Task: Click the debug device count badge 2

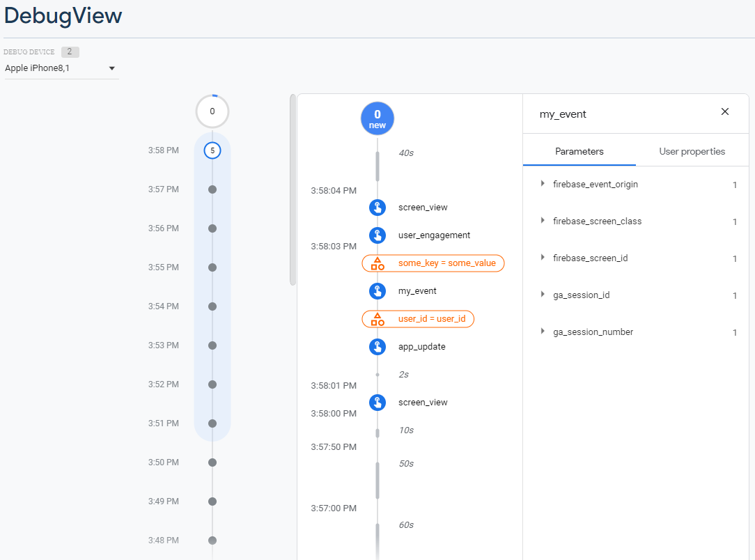Action: click(70, 52)
